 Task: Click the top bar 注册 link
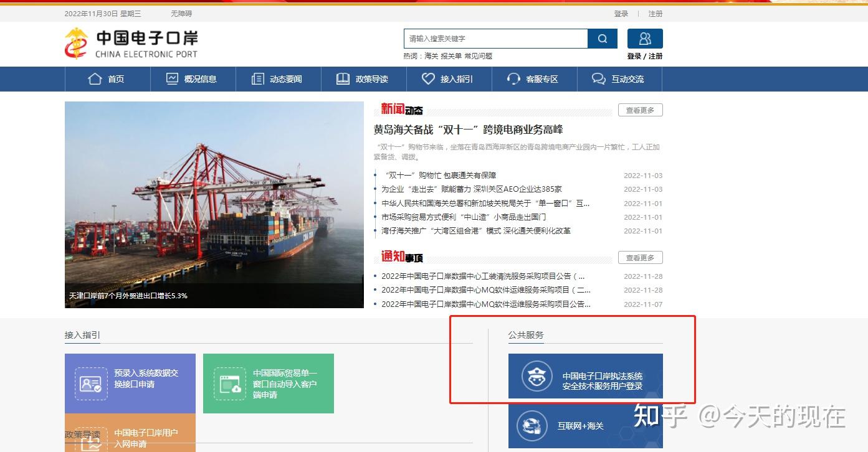coord(656,14)
